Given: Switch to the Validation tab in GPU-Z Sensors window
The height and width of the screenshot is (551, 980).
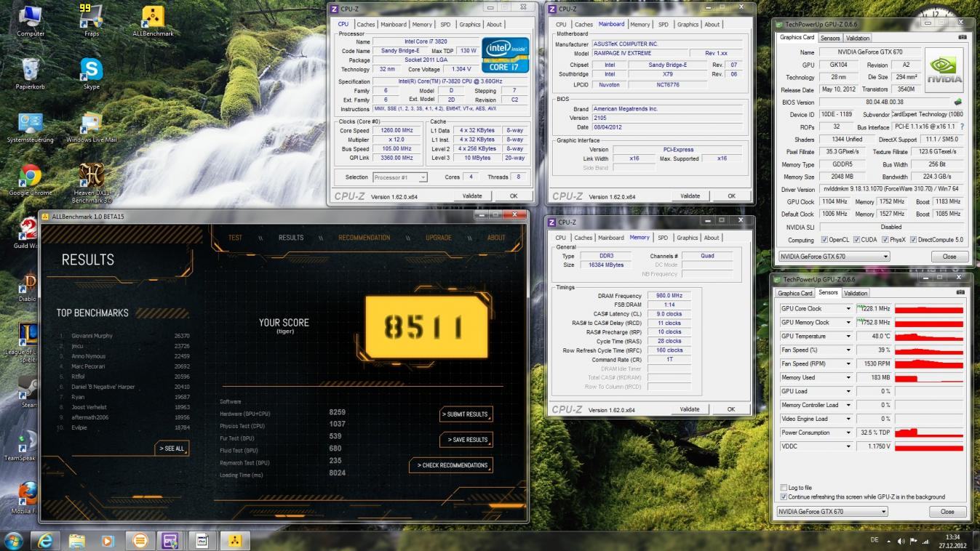Looking at the screenshot, I should click(856, 293).
